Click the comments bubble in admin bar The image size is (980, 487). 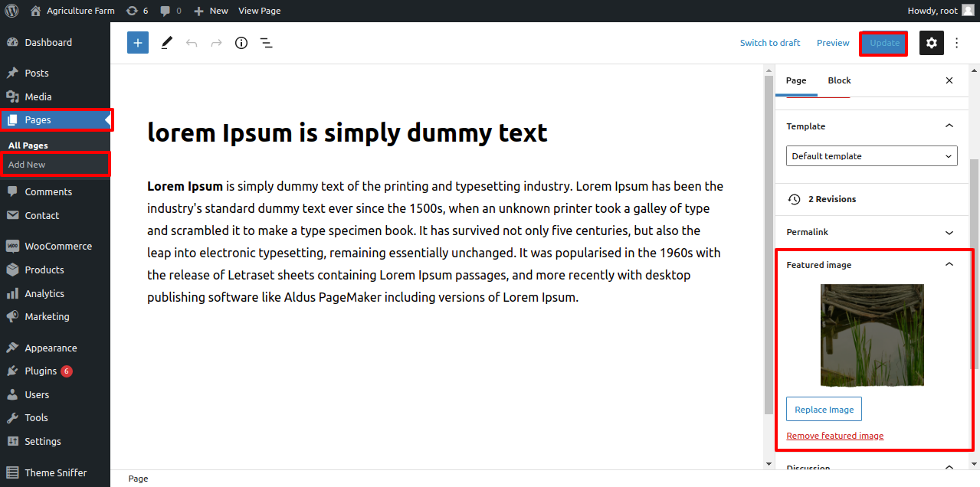[x=170, y=11]
